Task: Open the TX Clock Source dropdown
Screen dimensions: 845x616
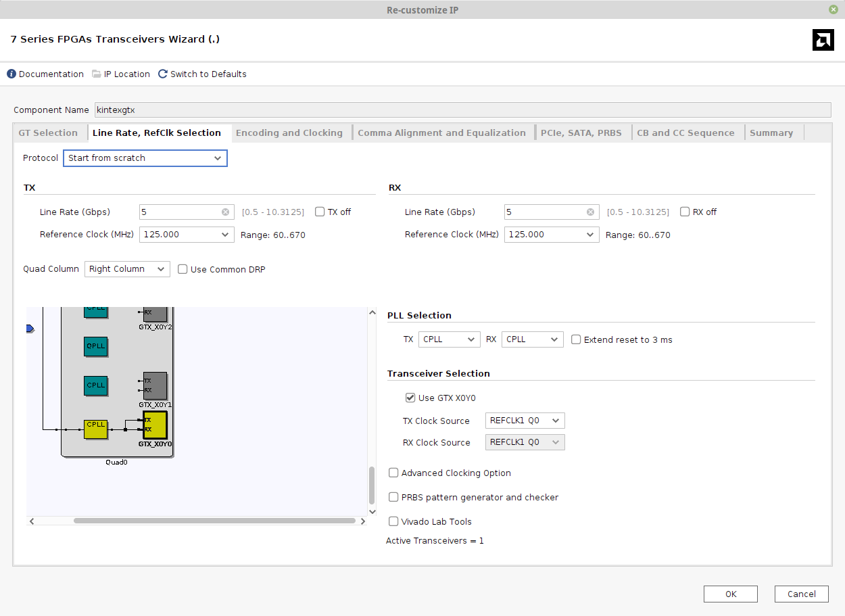Action: (556, 420)
